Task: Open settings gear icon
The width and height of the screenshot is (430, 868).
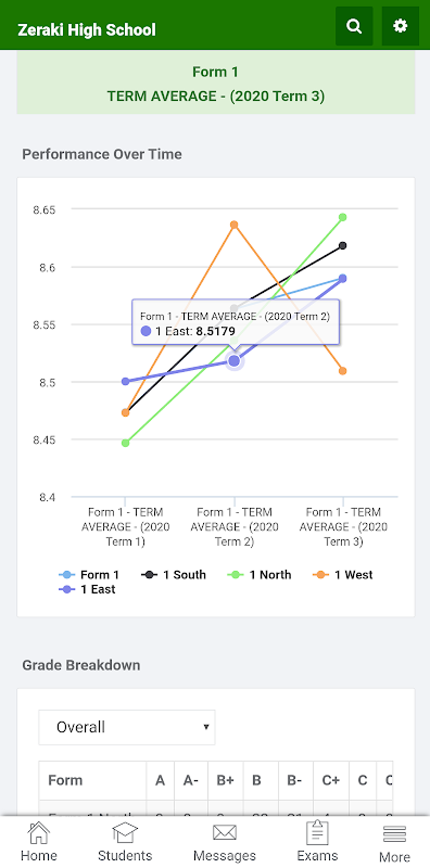Action: 400,26
